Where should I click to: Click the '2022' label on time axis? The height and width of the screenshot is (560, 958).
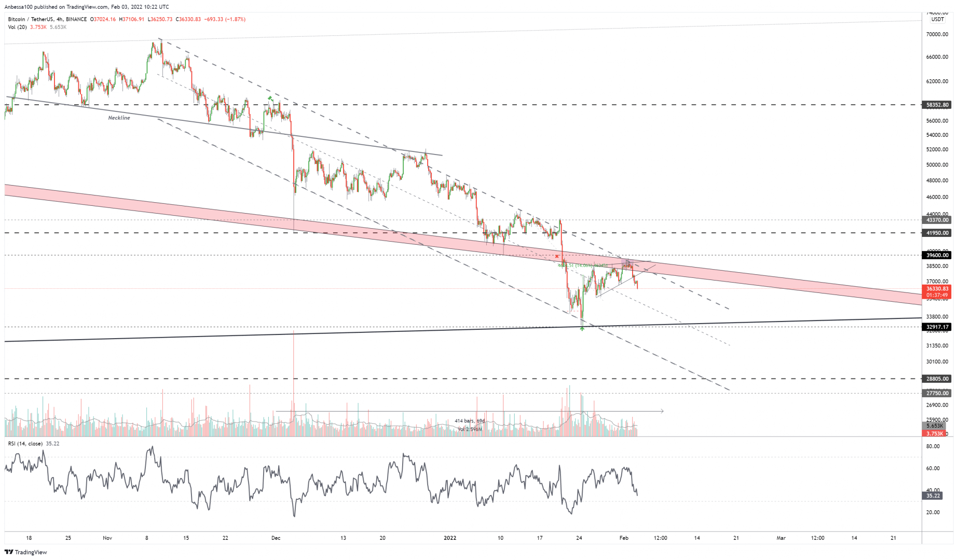450,538
